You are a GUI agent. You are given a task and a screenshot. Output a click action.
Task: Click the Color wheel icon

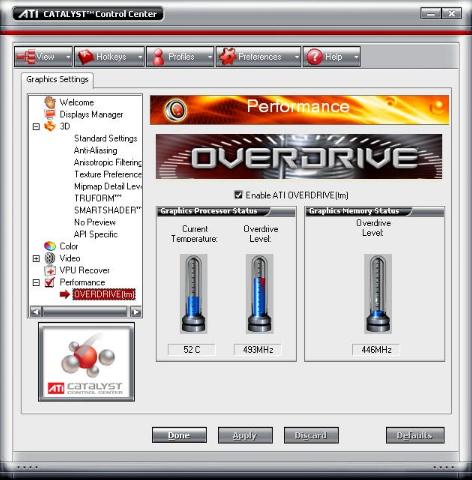pos(50,246)
